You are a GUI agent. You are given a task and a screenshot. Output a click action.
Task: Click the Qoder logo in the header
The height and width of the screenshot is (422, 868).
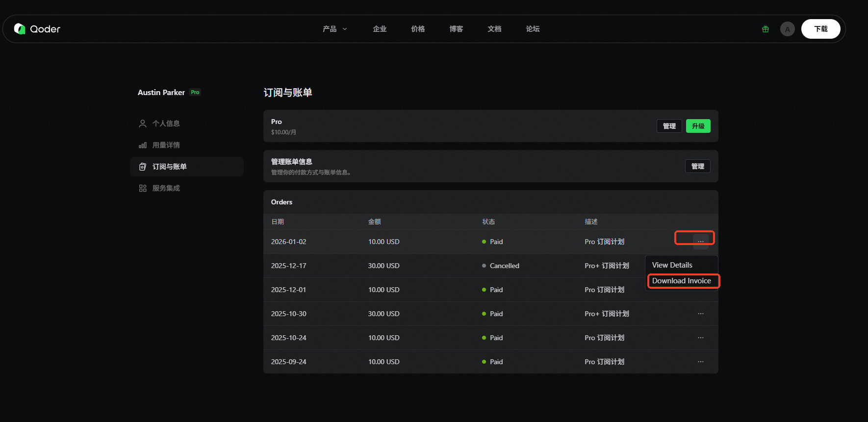pyautogui.click(x=37, y=29)
